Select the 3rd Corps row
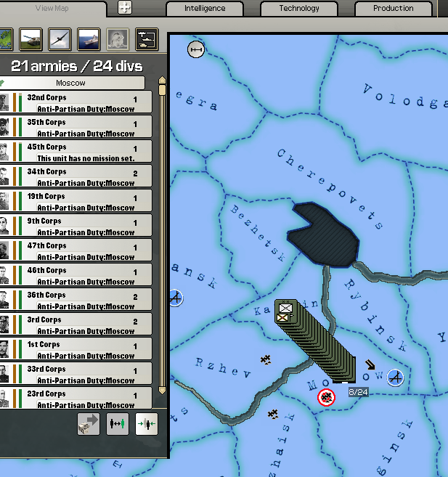 pyautogui.click(x=76, y=324)
